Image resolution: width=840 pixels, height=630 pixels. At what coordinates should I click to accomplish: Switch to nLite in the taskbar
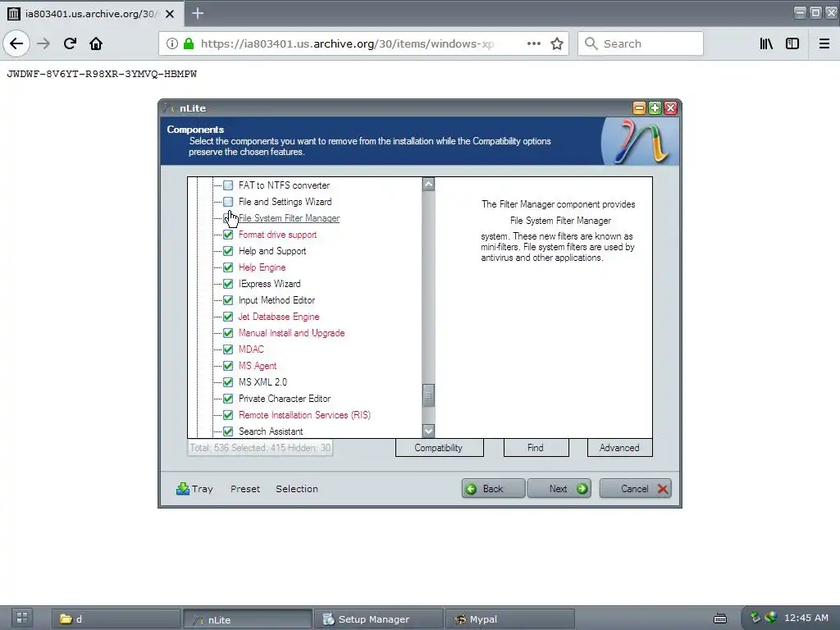pyautogui.click(x=248, y=619)
